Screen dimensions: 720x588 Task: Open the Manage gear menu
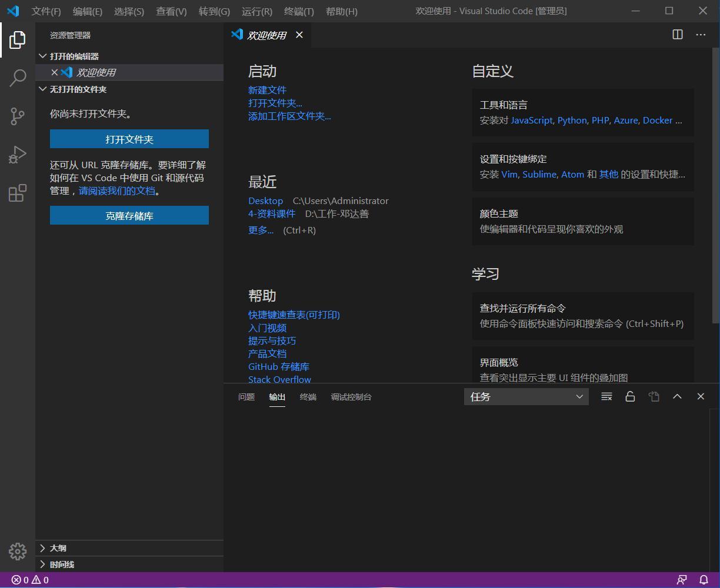(18, 552)
